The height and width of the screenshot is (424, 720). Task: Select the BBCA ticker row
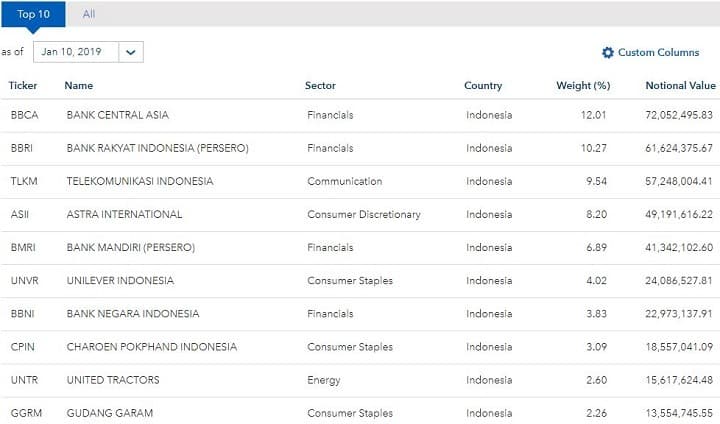coord(24,115)
